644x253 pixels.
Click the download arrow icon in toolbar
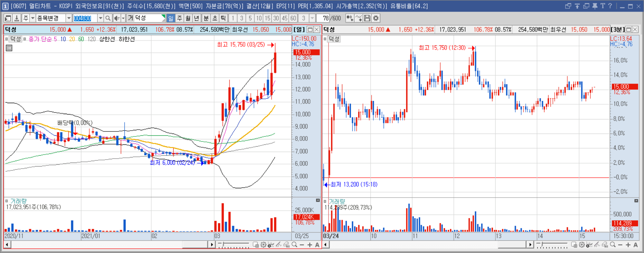(x=17, y=18)
